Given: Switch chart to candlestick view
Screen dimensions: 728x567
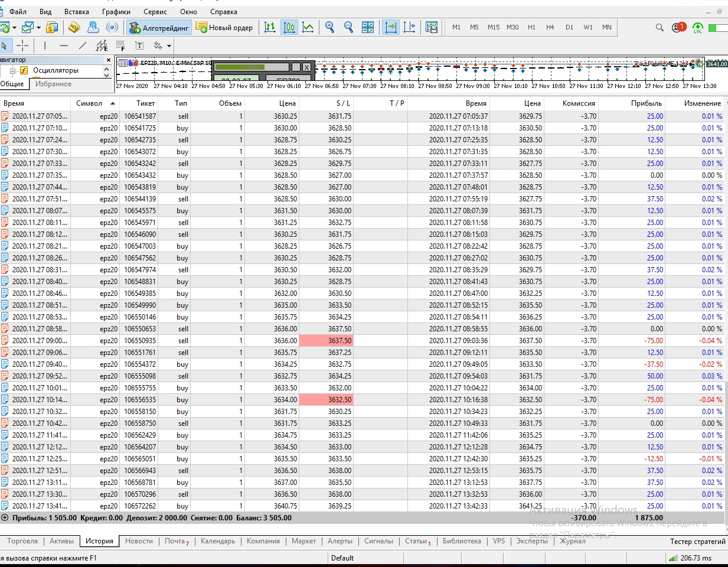Looking at the screenshot, I should pyautogui.click(x=289, y=27).
